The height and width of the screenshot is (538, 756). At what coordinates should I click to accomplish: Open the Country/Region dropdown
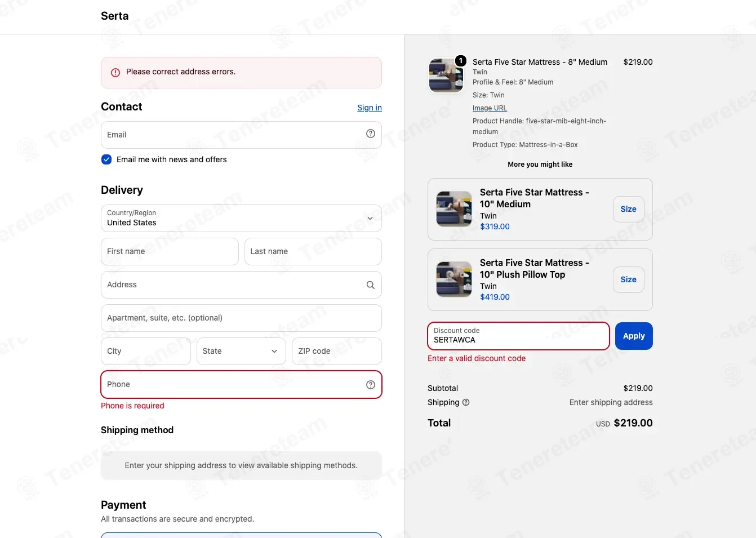(x=241, y=218)
